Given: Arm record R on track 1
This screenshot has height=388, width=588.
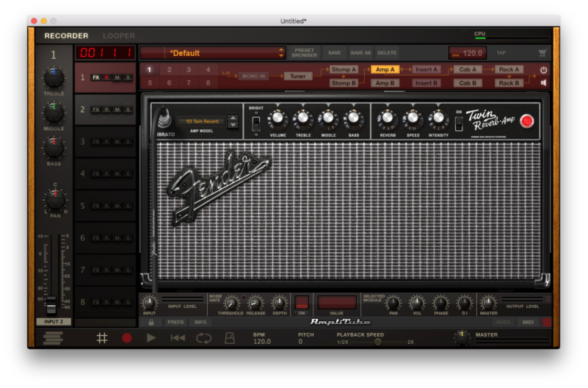Looking at the screenshot, I should [x=107, y=78].
